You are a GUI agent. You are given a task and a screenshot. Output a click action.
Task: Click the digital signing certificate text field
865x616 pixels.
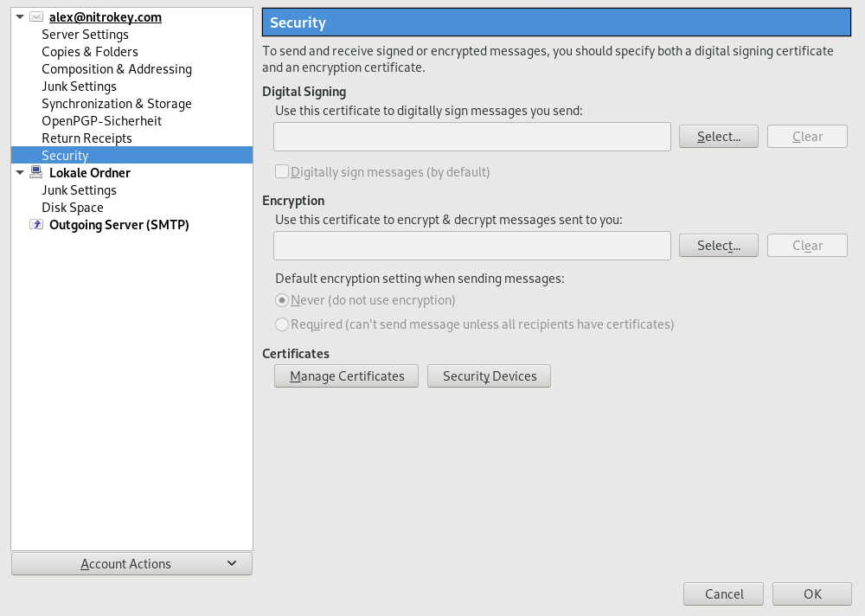pyautogui.click(x=472, y=137)
